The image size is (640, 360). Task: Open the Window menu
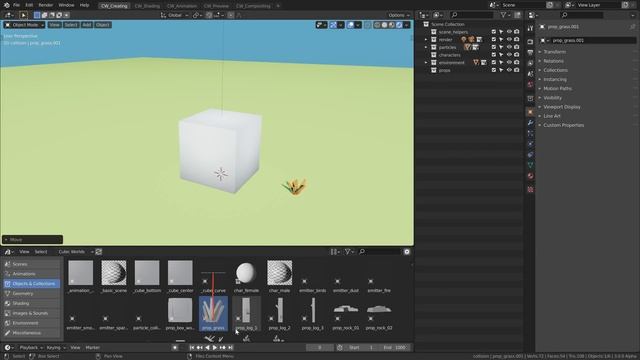point(66,5)
